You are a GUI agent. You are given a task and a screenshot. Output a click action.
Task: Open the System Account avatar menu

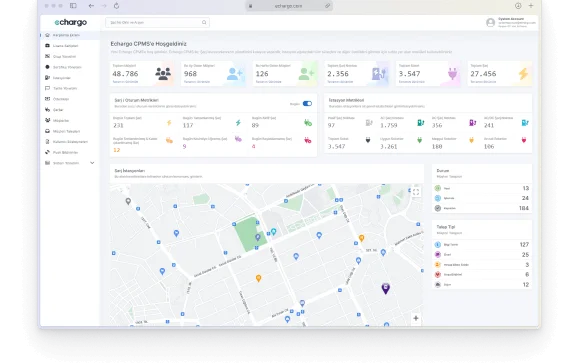click(x=490, y=23)
